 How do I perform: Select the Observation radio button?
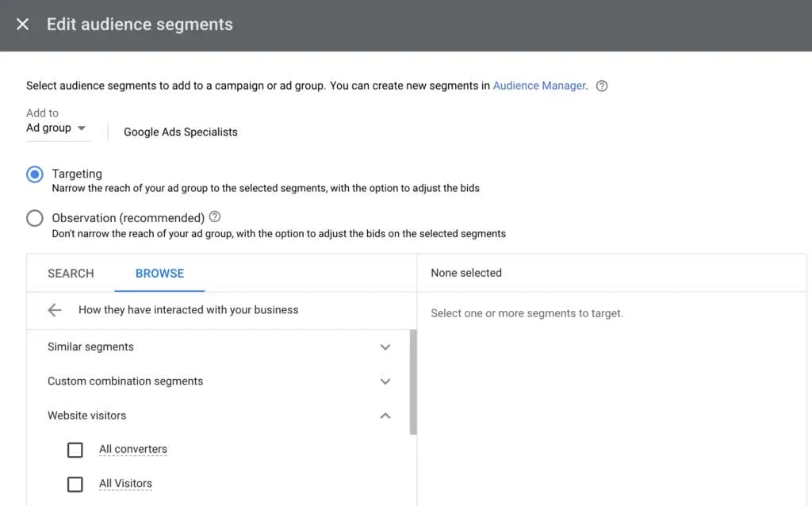click(x=35, y=218)
